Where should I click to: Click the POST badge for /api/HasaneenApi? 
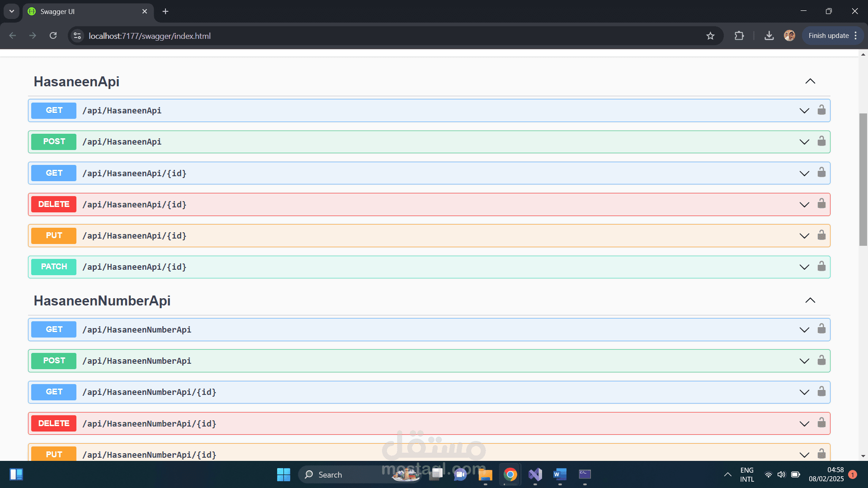click(x=54, y=141)
